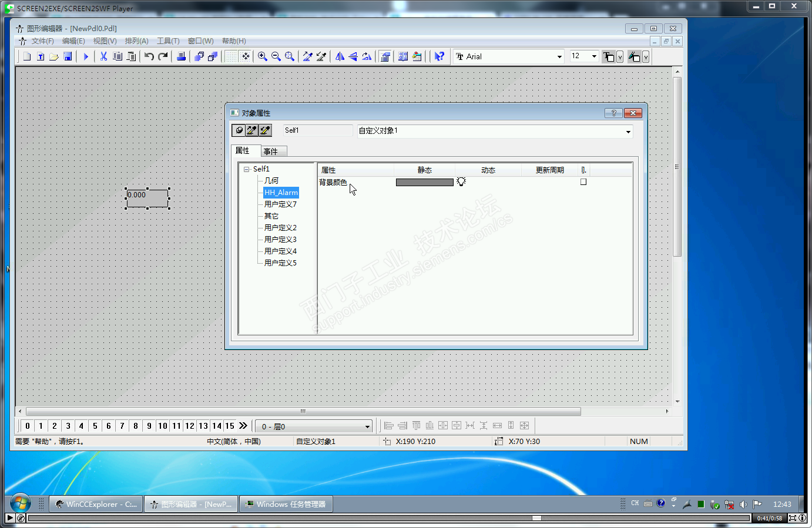Open the 视图(V) menu
812x528 pixels.
click(105, 41)
